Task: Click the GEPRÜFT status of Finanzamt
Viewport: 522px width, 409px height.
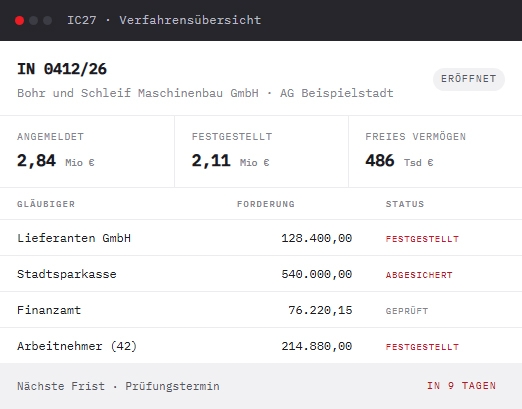Action: click(x=407, y=311)
